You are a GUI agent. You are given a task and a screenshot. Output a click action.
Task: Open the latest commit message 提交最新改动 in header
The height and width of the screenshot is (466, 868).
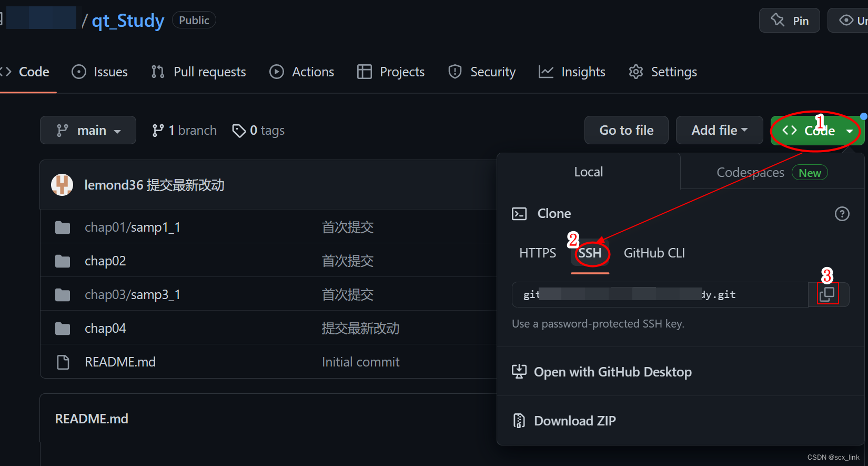(x=185, y=185)
